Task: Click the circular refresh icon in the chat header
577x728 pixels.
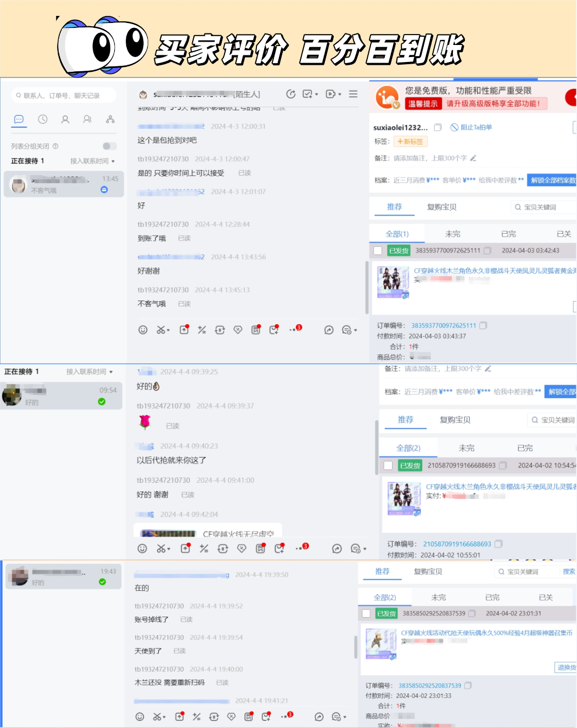Action: coord(291,94)
